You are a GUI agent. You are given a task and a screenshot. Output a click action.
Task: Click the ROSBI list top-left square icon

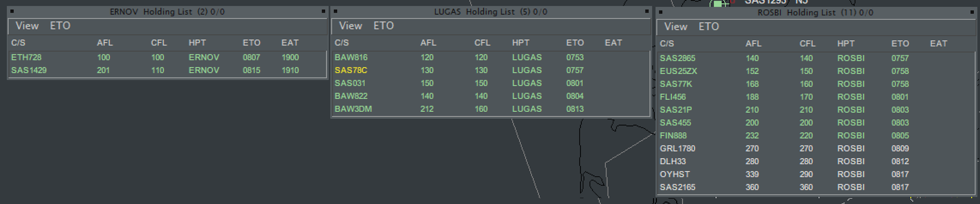click(661, 12)
